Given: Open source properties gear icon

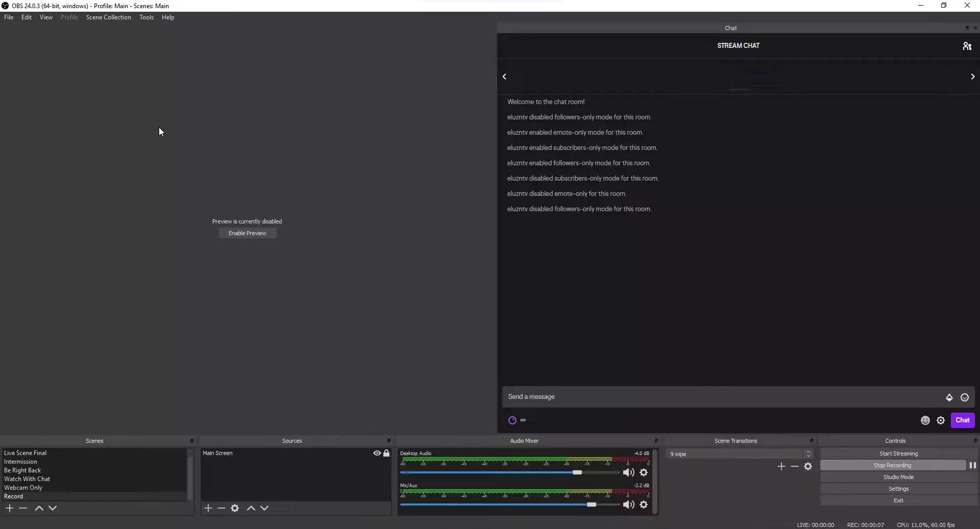Looking at the screenshot, I should pyautogui.click(x=235, y=508).
